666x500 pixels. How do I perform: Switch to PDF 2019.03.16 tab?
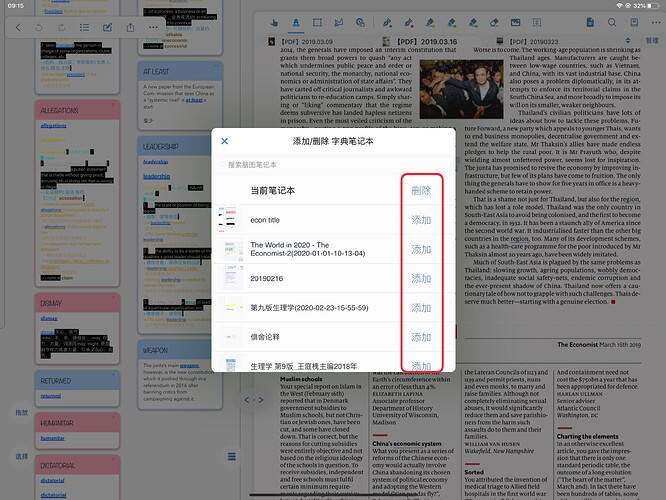coord(426,42)
